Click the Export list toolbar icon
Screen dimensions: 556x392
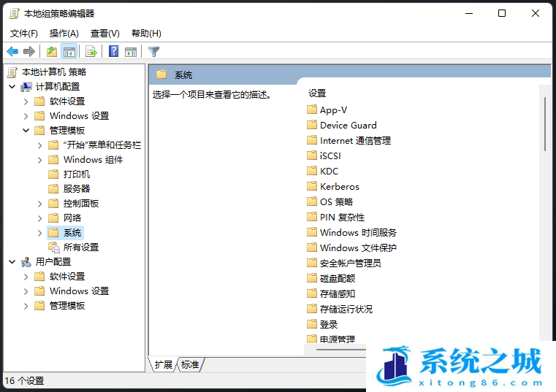pyautogui.click(x=91, y=52)
